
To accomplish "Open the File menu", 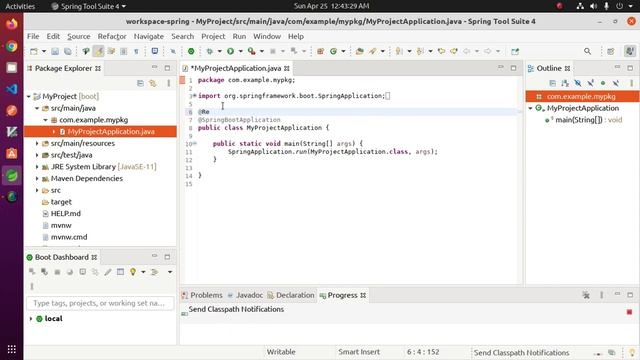I will point(33,36).
